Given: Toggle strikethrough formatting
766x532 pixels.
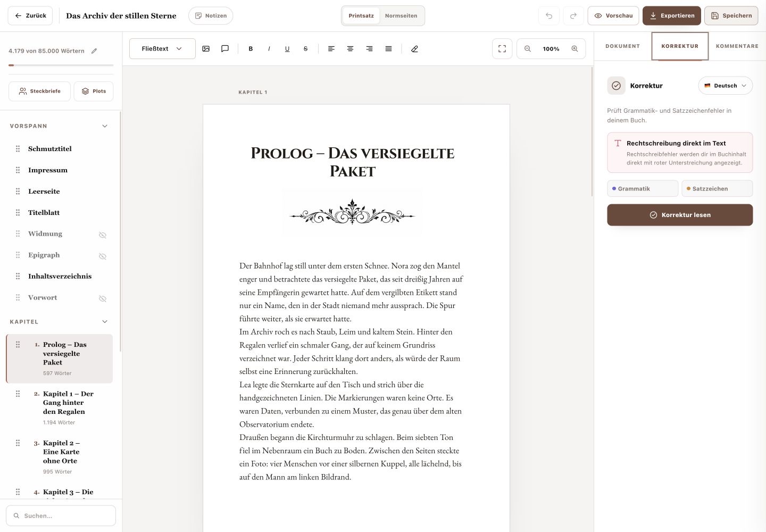Looking at the screenshot, I should tap(305, 48).
